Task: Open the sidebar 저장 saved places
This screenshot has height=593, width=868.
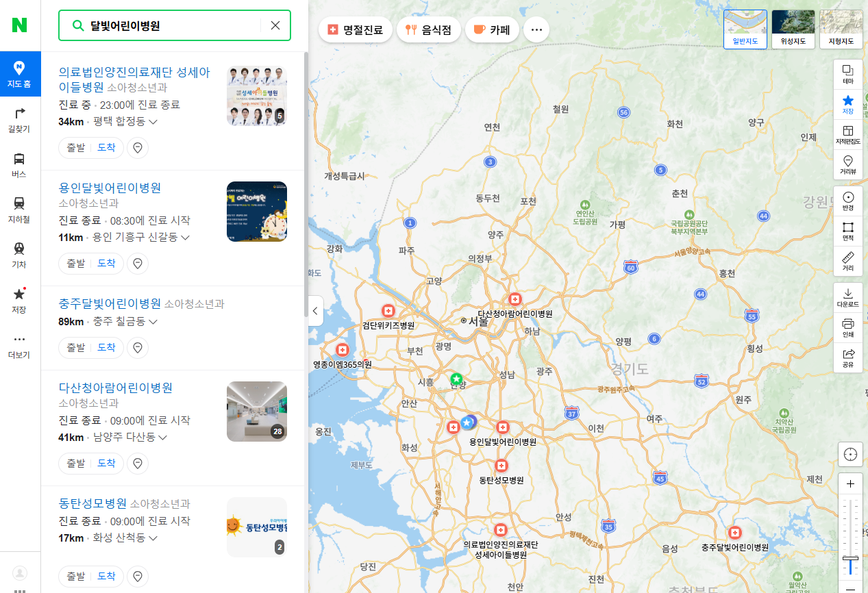Action: click(x=19, y=300)
